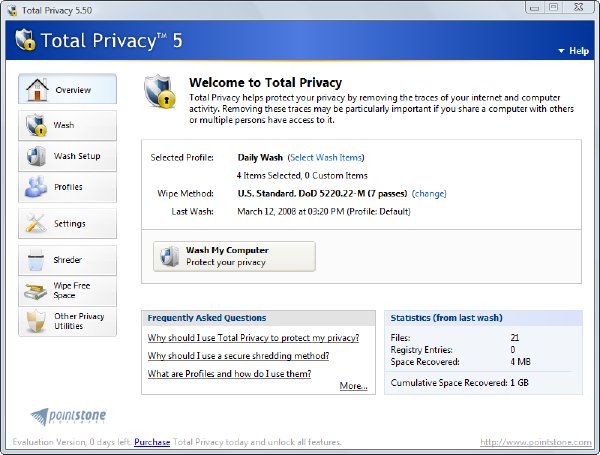Open FAQ: Why should I use Total Privacy

tap(253, 338)
